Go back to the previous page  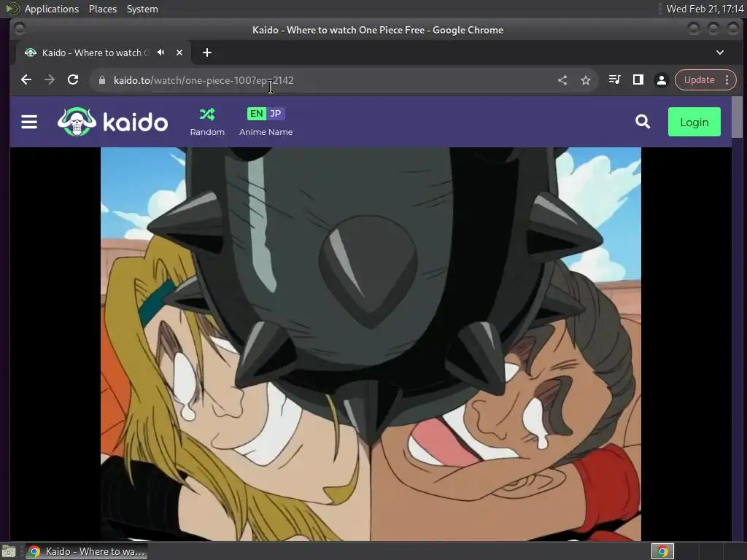26,80
